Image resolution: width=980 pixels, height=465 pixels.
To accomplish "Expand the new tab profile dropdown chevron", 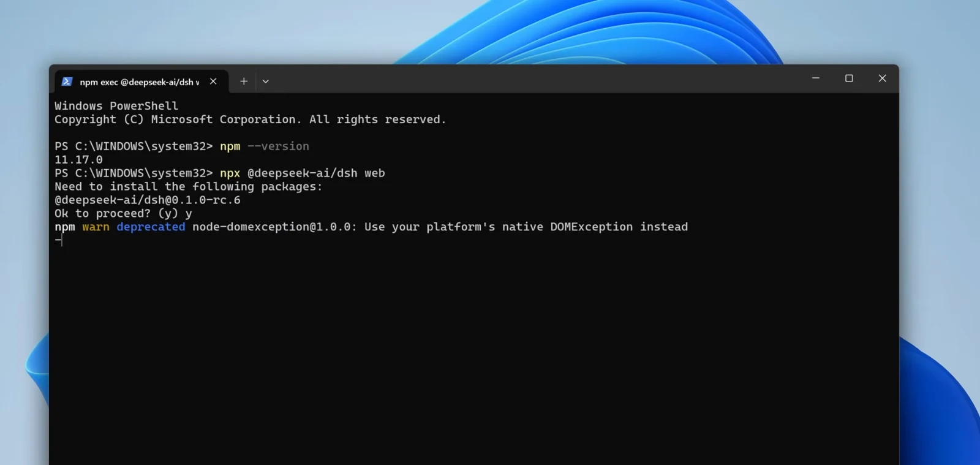I will pyautogui.click(x=266, y=81).
